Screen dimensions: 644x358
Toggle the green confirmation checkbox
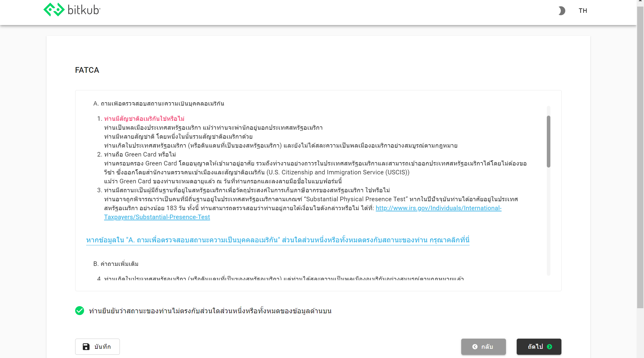point(80,311)
